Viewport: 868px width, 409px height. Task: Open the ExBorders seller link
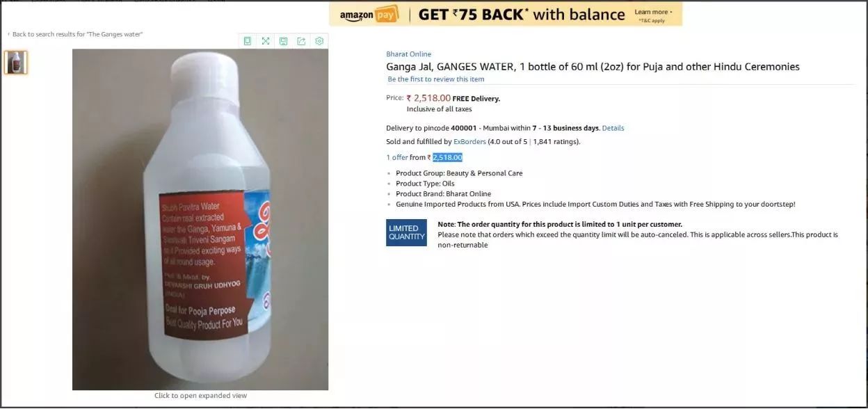(469, 142)
